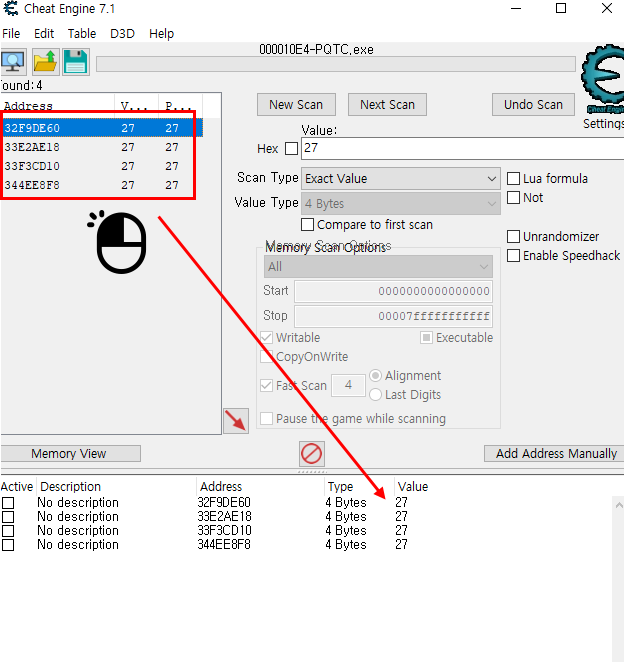Click the Address column header in found list
Viewport: 624px width, 662px height.
57,106
